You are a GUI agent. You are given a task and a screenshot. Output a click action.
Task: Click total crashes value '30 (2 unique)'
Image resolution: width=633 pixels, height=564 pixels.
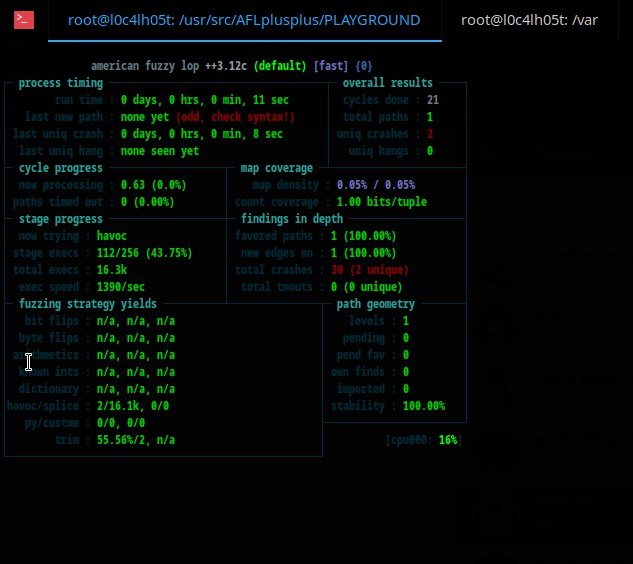[369, 270]
